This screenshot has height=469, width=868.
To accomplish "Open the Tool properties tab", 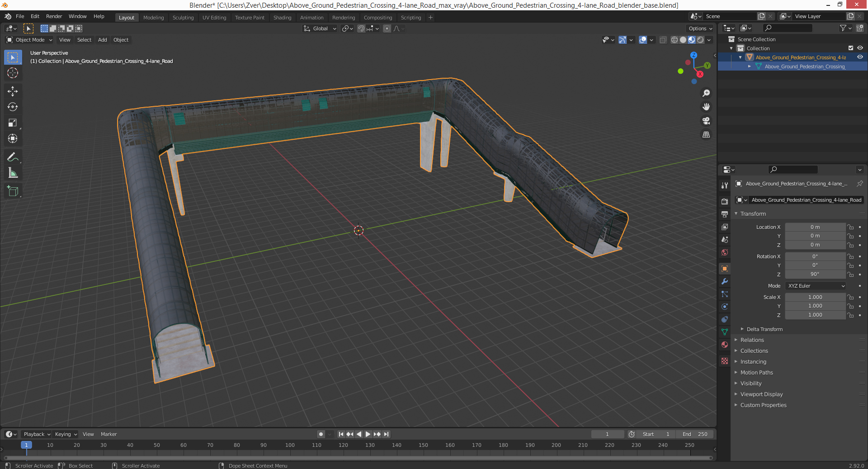I will 725,185.
